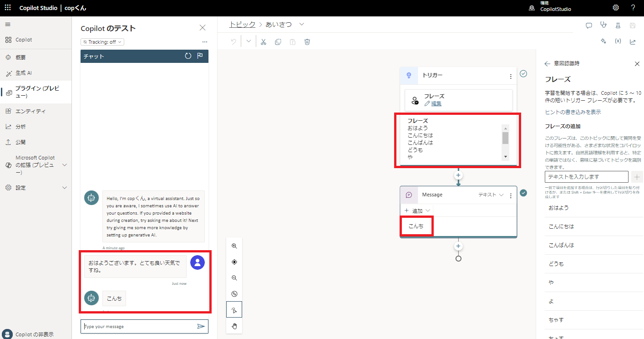Reset the chat with the circular arrow icon

[x=188, y=56]
